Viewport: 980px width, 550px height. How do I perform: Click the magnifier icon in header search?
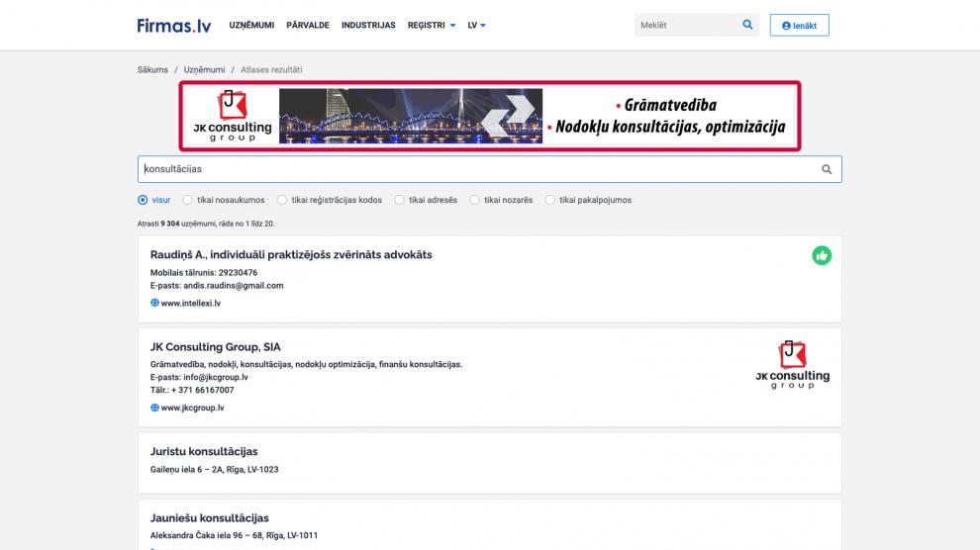tap(747, 25)
